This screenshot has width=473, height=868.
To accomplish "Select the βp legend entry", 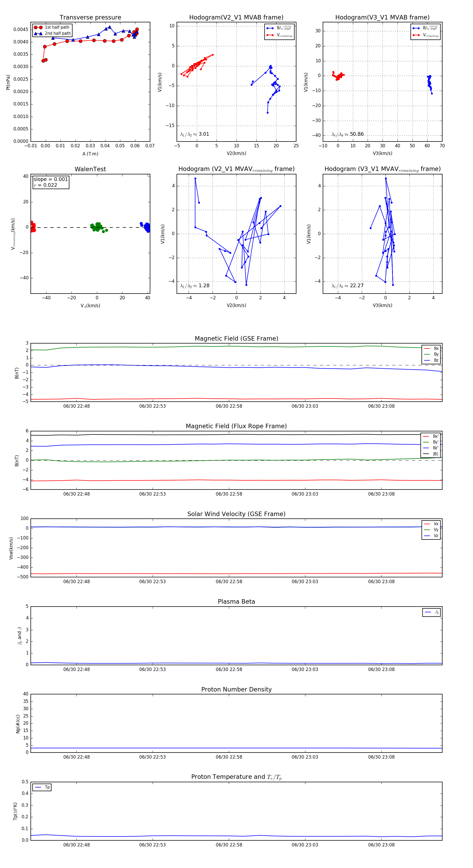I will click(431, 612).
